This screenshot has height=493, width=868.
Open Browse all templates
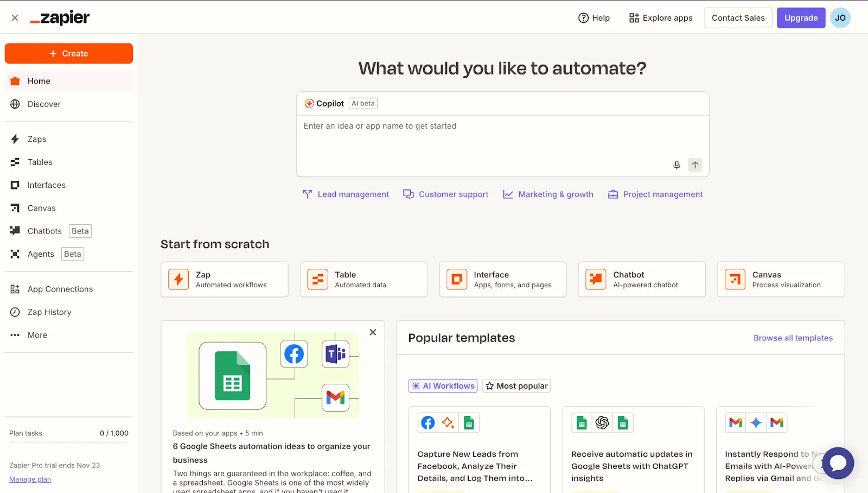pyautogui.click(x=793, y=338)
